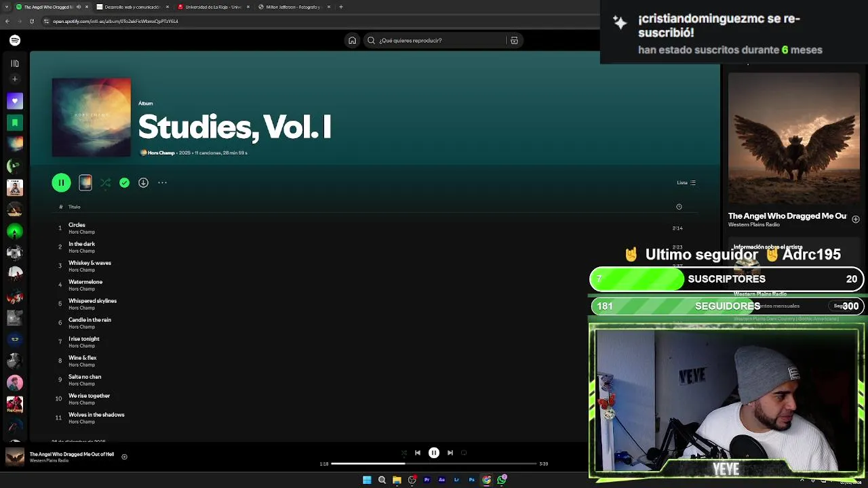Click the plus create playlist button

15,79
